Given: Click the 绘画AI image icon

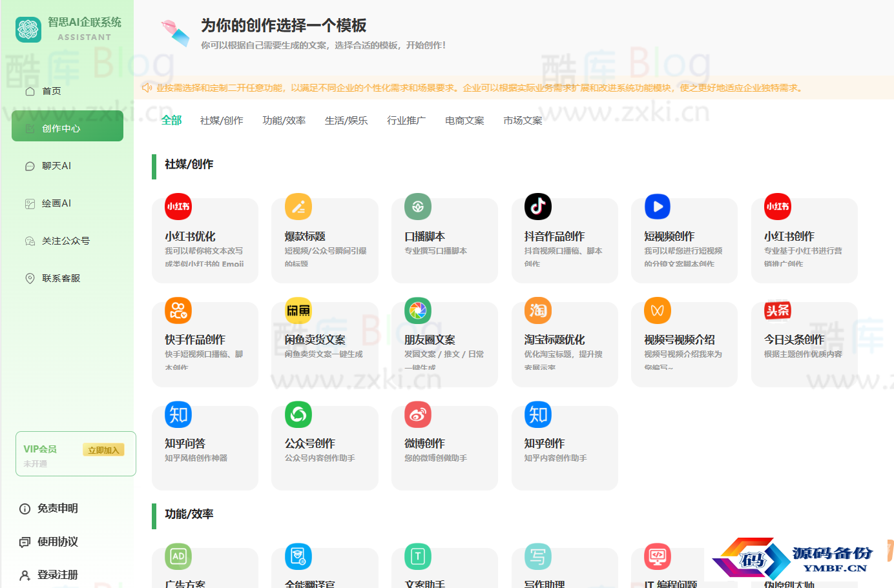Looking at the screenshot, I should click(x=30, y=203).
